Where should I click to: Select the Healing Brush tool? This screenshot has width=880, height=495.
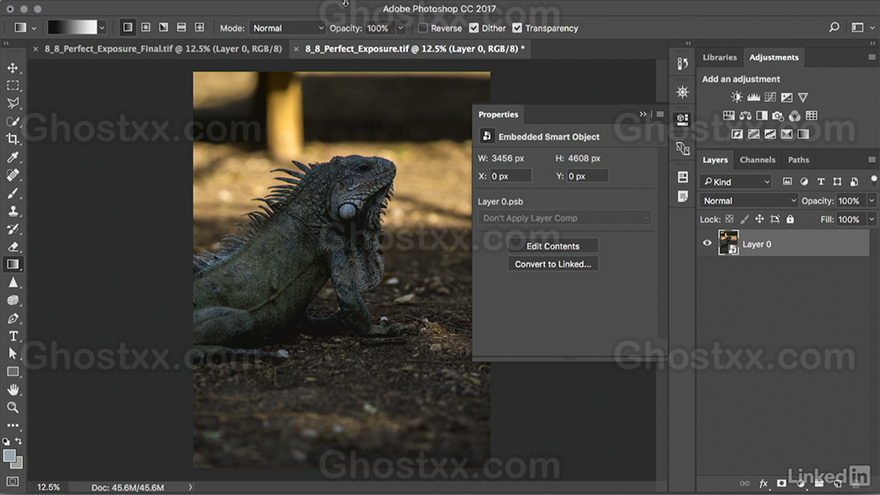[x=12, y=175]
